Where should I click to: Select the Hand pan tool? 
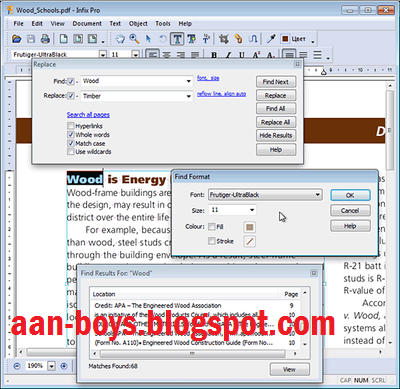point(120,39)
